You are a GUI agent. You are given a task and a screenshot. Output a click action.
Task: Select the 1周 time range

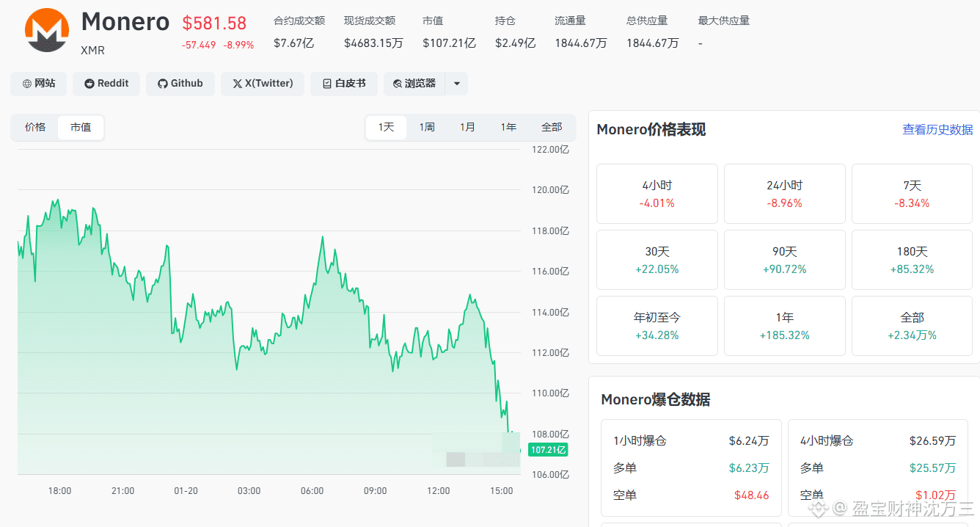click(427, 127)
